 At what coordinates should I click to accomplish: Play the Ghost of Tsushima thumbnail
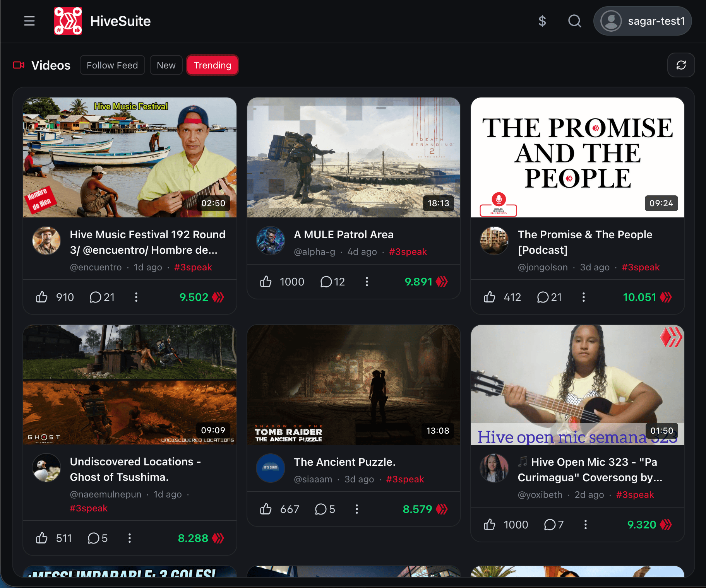pos(130,385)
